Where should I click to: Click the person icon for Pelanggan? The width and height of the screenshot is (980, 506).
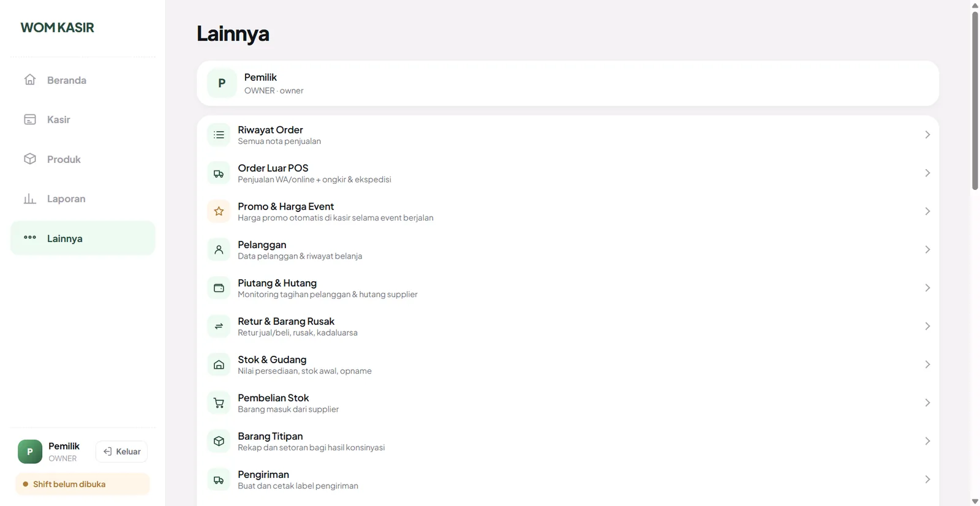pos(219,250)
